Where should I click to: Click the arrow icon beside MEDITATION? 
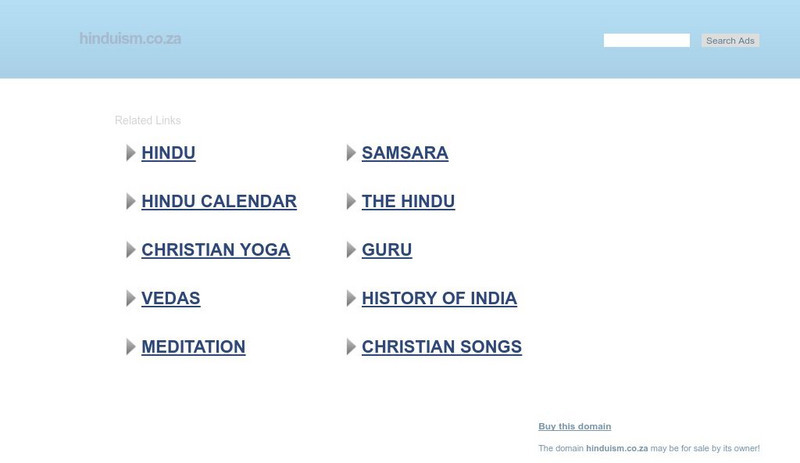131,347
